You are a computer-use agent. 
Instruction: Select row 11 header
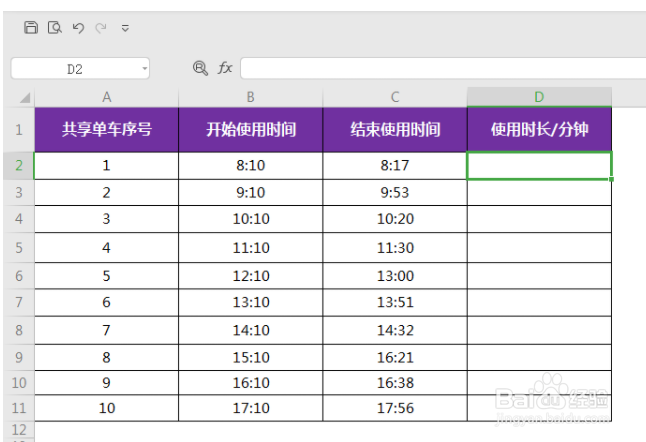[x=19, y=408]
